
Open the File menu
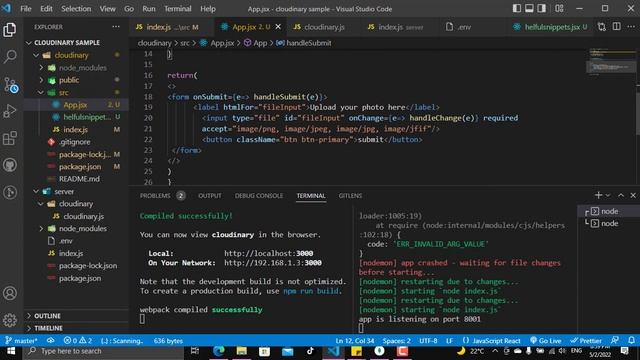pos(26,9)
